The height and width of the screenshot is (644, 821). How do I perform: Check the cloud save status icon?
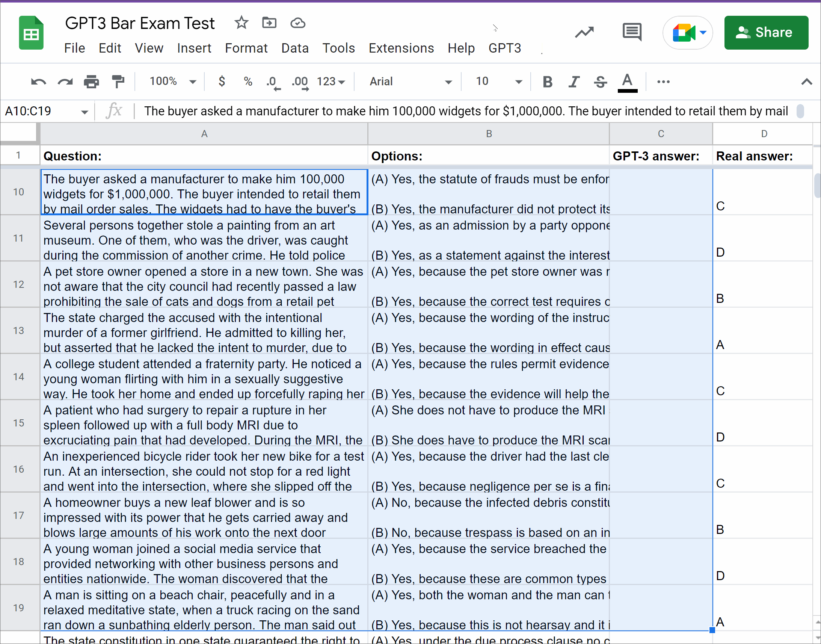pyautogui.click(x=298, y=23)
